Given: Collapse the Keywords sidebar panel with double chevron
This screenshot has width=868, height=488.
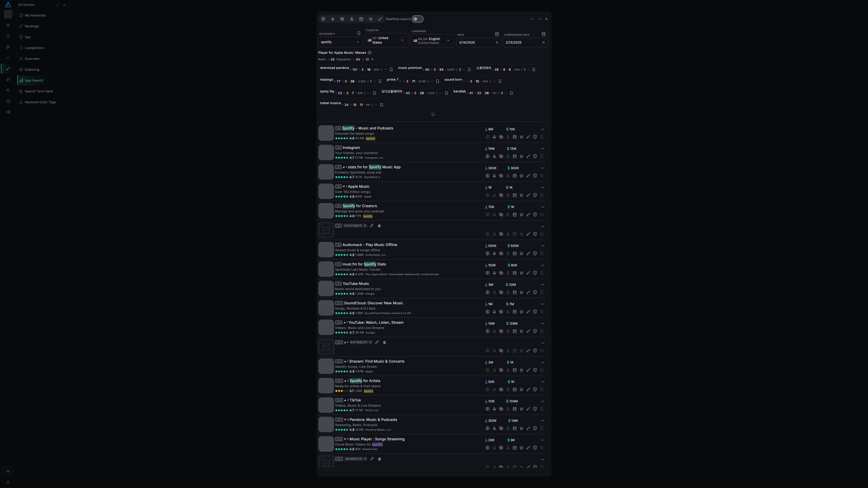Looking at the screenshot, I should [64, 5].
